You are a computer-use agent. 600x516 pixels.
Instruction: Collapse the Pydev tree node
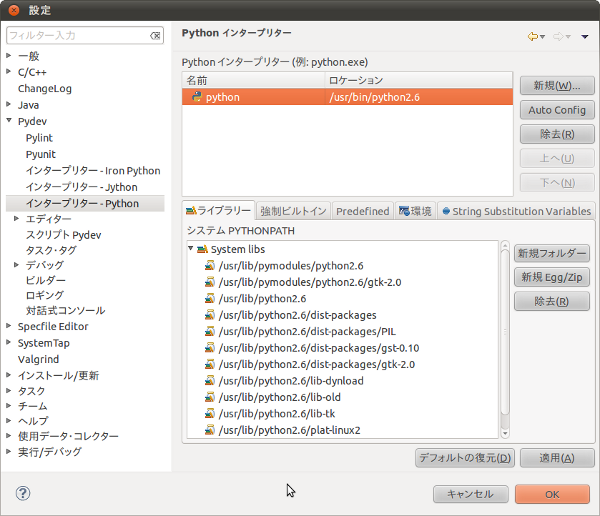coord(9,120)
